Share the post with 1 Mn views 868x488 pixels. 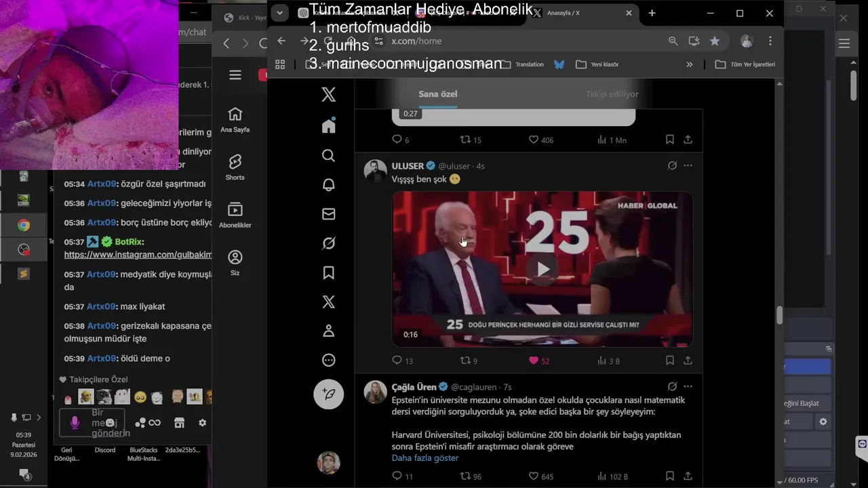coord(688,140)
